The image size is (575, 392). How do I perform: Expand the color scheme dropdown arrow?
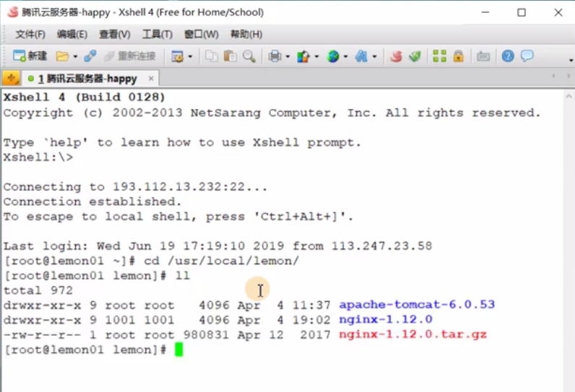pos(316,56)
